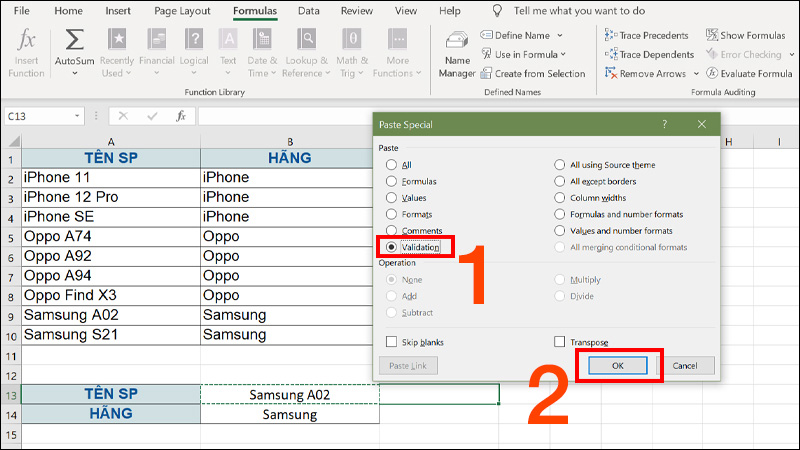Screen dimensions: 800x450
Task: Open the Insert Function dialog icon
Action: tap(26, 40)
